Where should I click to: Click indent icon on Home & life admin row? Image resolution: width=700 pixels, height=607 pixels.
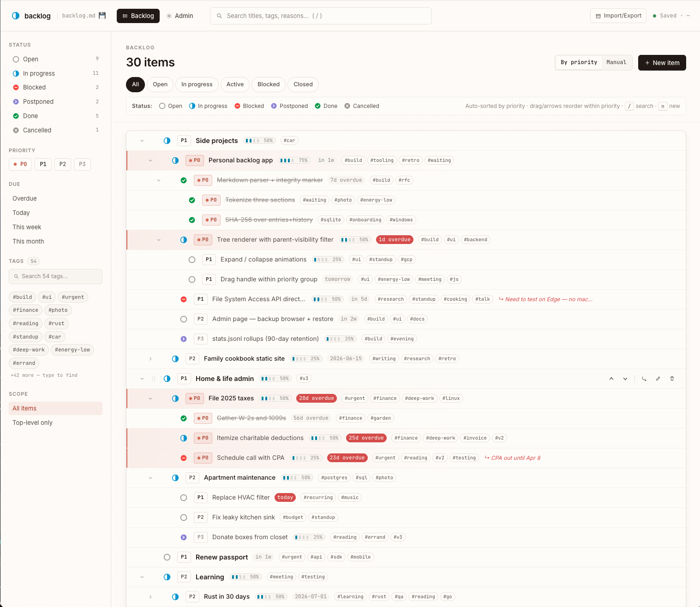tap(644, 379)
